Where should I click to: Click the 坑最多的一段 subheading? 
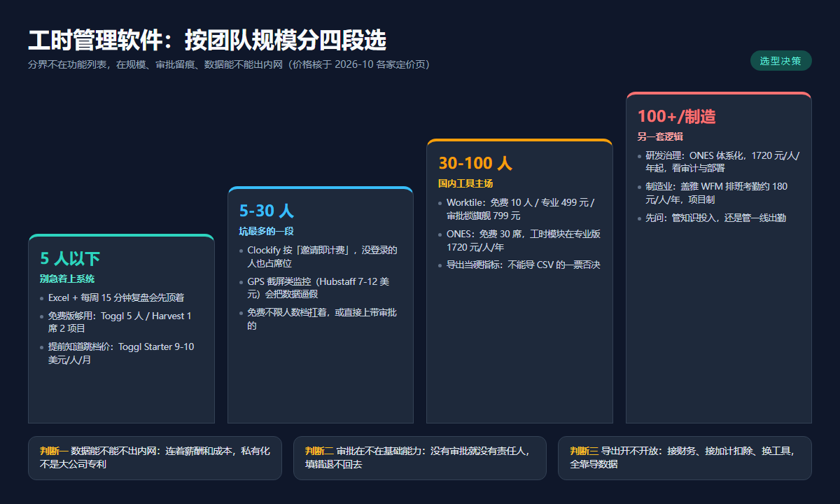coord(267,231)
